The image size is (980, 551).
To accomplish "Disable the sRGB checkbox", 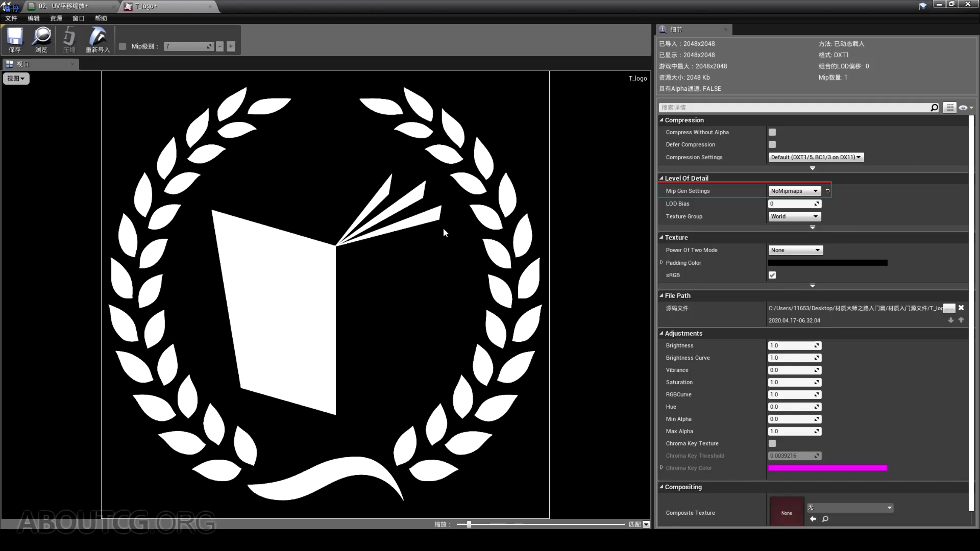I will [773, 275].
